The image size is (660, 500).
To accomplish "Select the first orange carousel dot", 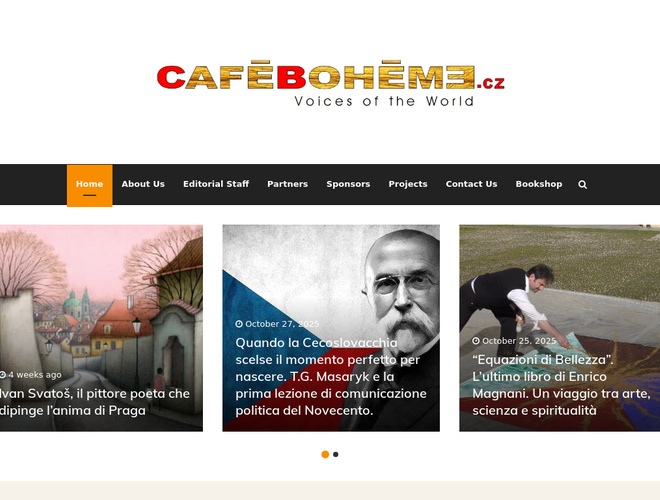I will (325, 454).
